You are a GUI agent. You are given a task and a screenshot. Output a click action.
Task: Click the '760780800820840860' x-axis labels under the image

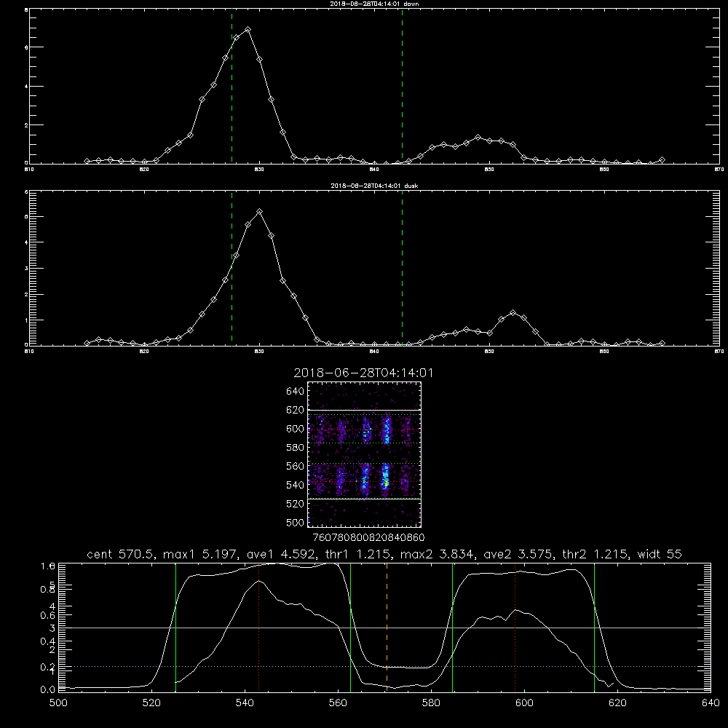368,538
